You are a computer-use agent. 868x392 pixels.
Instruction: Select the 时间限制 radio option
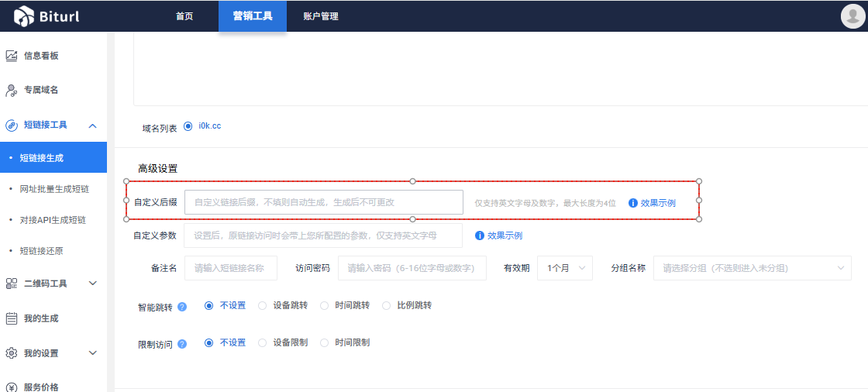324,342
